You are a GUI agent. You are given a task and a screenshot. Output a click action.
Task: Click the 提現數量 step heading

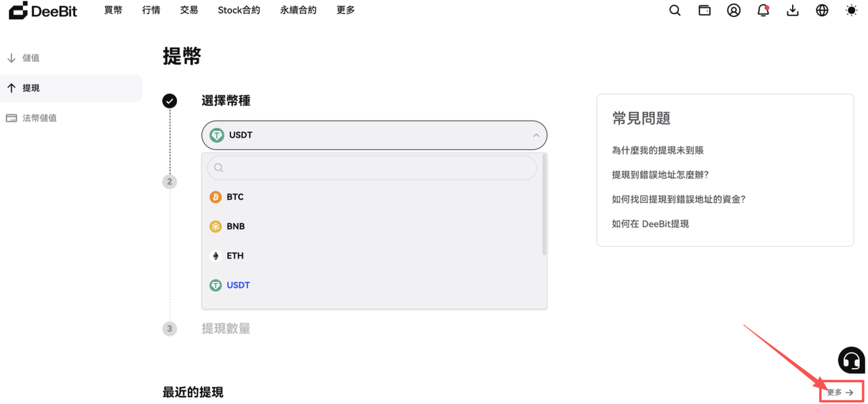point(226,329)
